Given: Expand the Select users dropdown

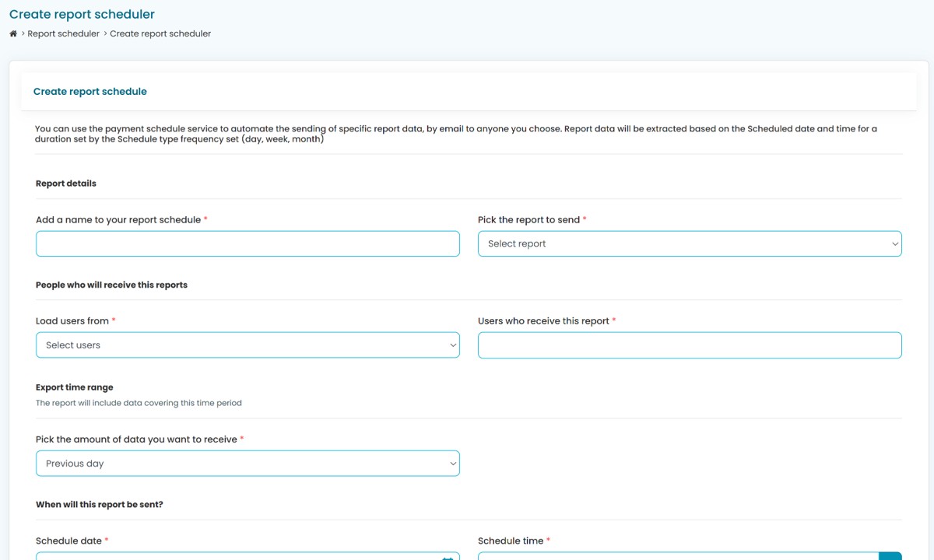Looking at the screenshot, I should tap(248, 345).
